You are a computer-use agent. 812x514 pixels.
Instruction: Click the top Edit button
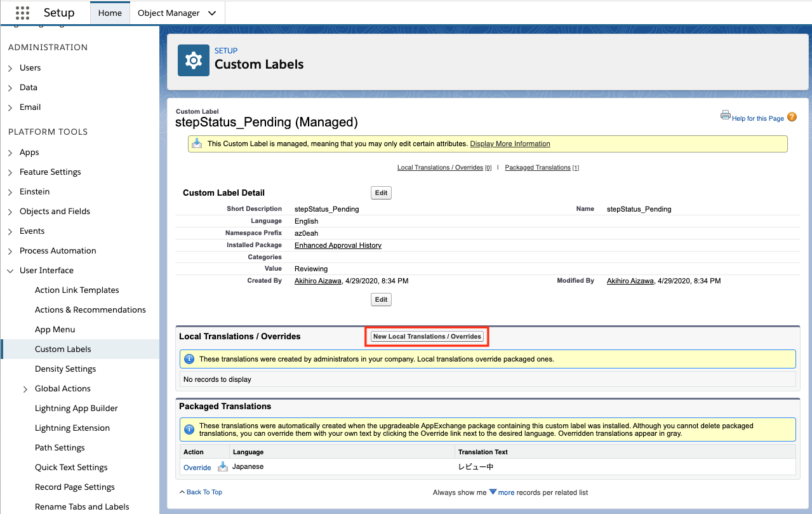(381, 193)
